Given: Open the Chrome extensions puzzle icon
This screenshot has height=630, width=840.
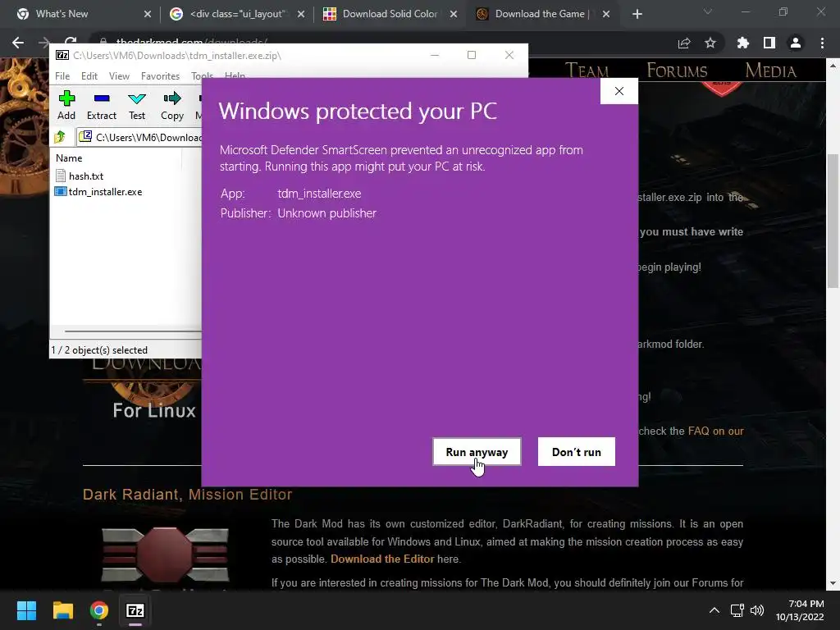Looking at the screenshot, I should tap(742, 43).
